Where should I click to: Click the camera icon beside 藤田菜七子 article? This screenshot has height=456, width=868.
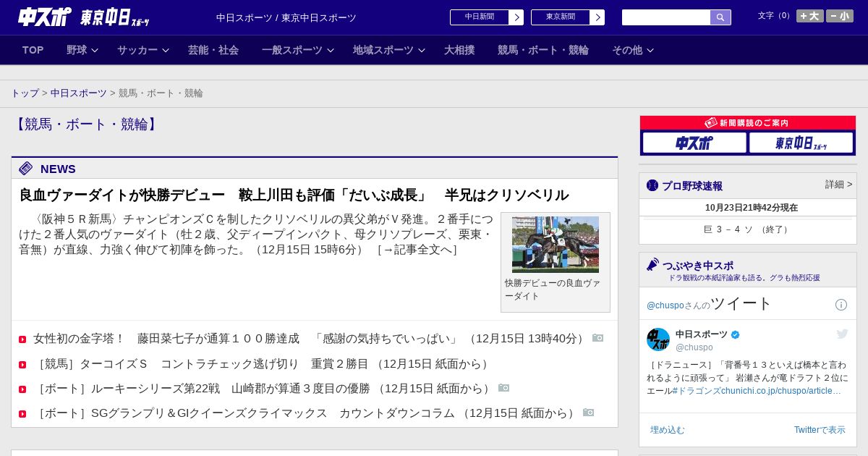(x=598, y=338)
